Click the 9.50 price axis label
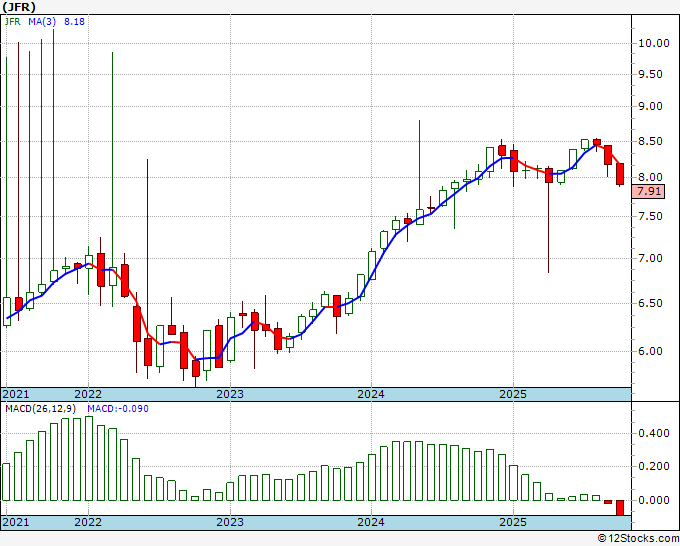Image resolution: width=680 pixels, height=546 pixels. pyautogui.click(x=651, y=74)
